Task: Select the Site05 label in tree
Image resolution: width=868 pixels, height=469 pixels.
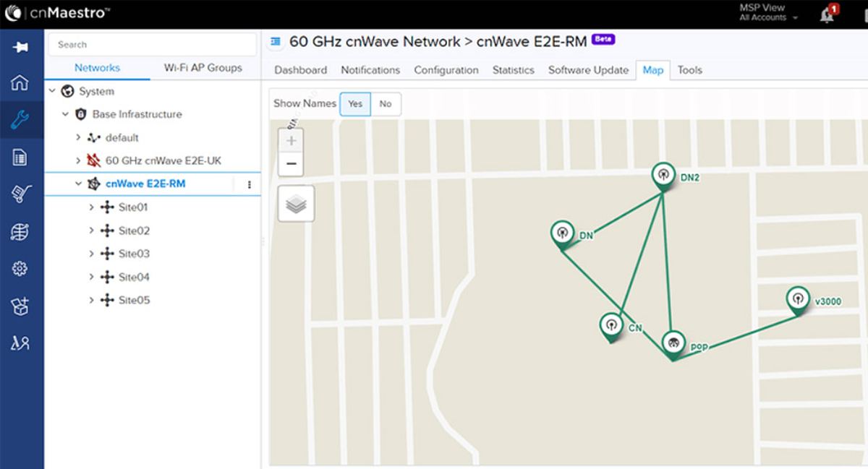Action: [x=135, y=300]
